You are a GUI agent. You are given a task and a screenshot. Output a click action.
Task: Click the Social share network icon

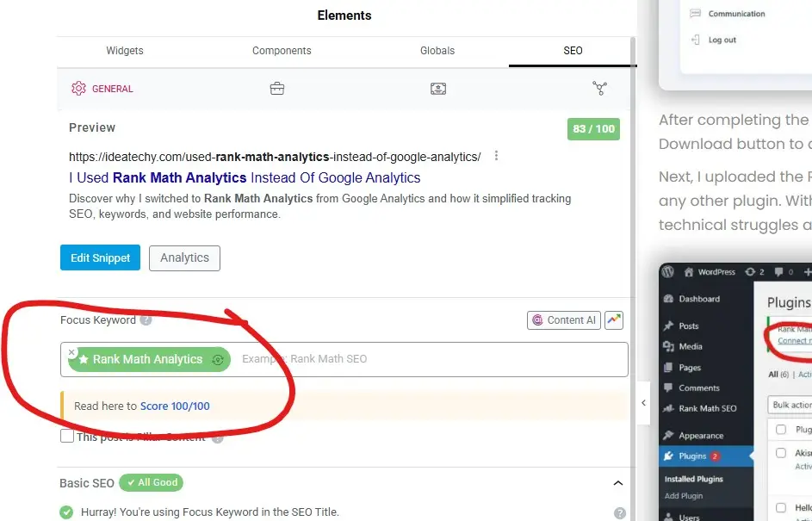[x=599, y=89]
